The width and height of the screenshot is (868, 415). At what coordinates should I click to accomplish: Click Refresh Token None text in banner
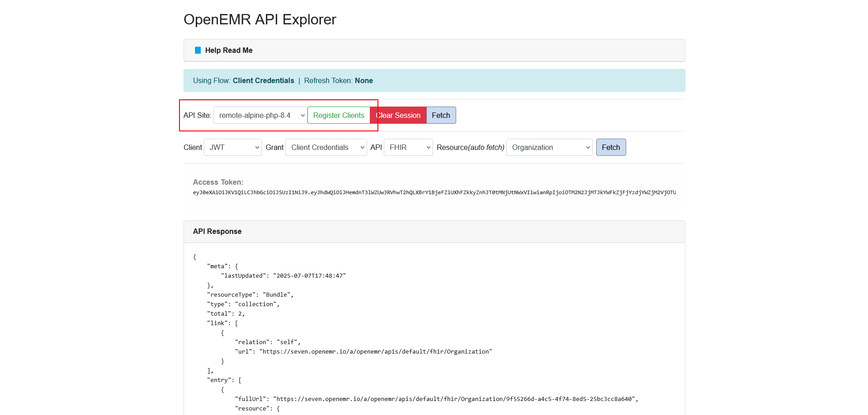point(339,80)
